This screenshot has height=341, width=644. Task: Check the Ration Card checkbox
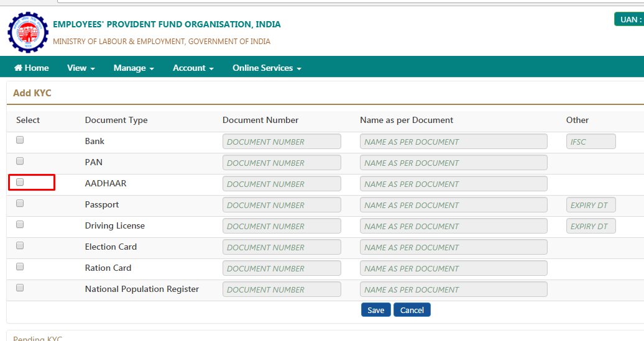pyautogui.click(x=20, y=266)
